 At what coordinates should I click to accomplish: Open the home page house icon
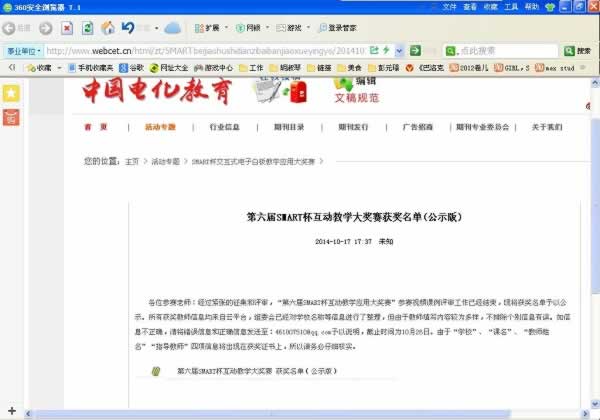108,28
